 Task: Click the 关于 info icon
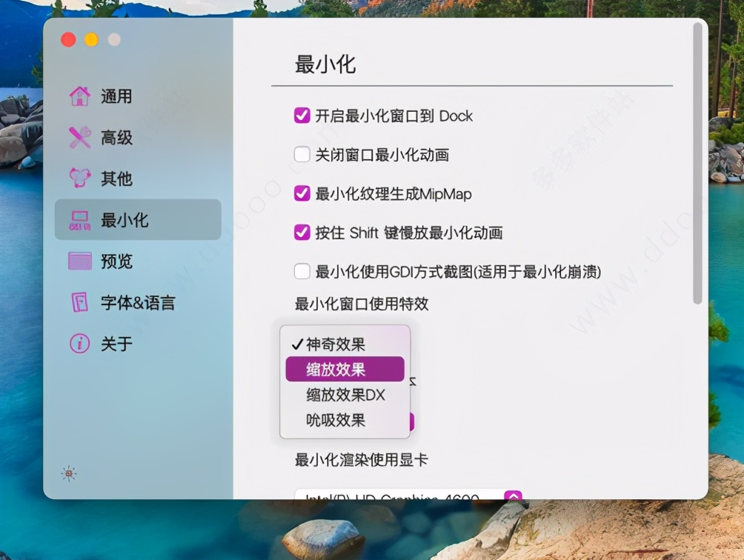pos(80,343)
